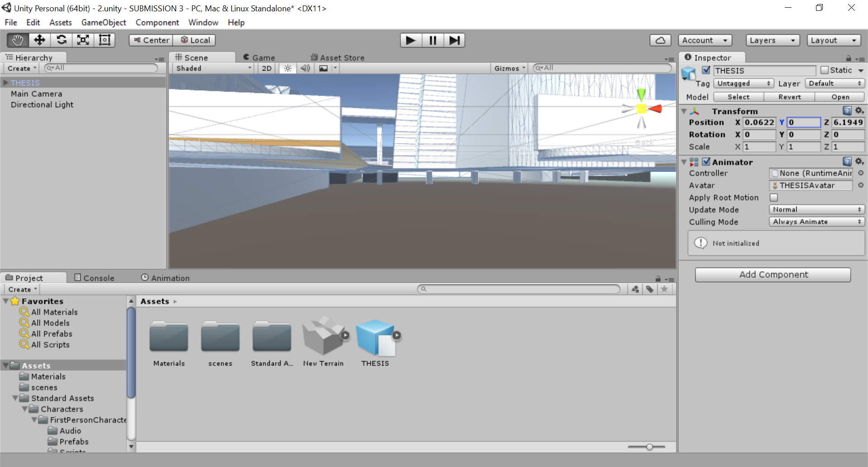Enable the Static checkbox for THESIS
Viewport: 868px width, 467px height.
pos(825,70)
